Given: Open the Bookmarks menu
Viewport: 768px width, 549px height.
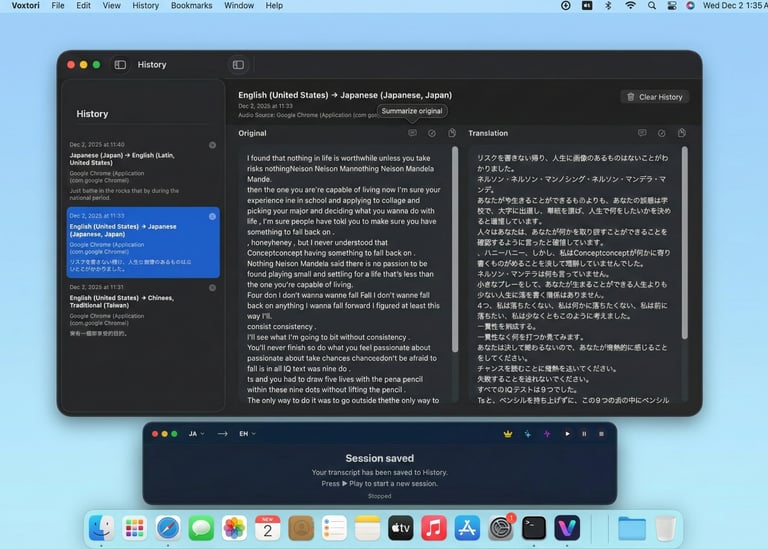Looking at the screenshot, I should 192,5.
